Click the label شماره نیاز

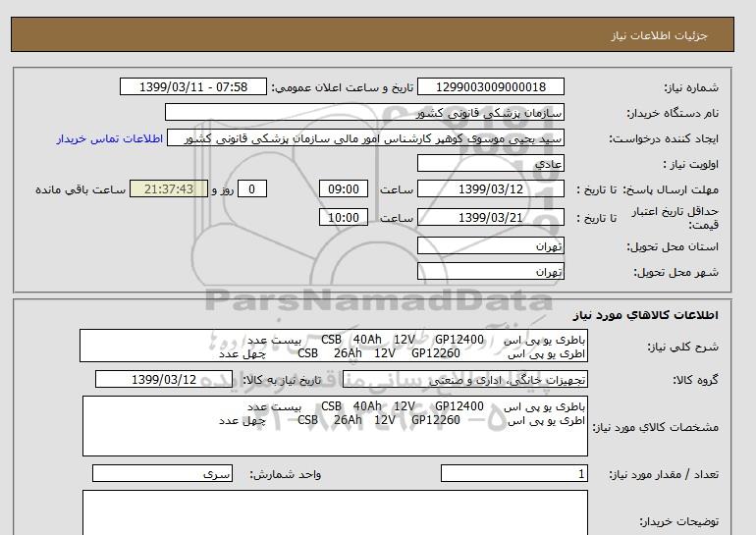click(x=691, y=87)
